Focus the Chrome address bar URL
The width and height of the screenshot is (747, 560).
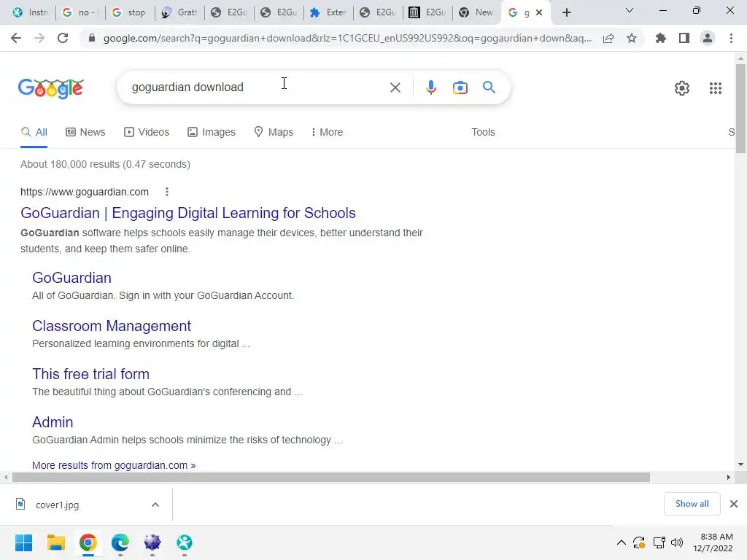[347, 38]
